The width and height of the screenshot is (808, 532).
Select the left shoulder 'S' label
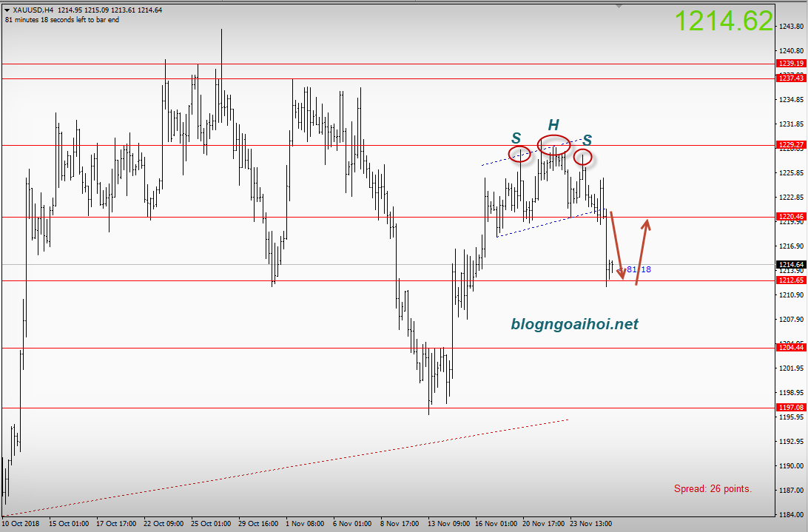click(x=516, y=138)
